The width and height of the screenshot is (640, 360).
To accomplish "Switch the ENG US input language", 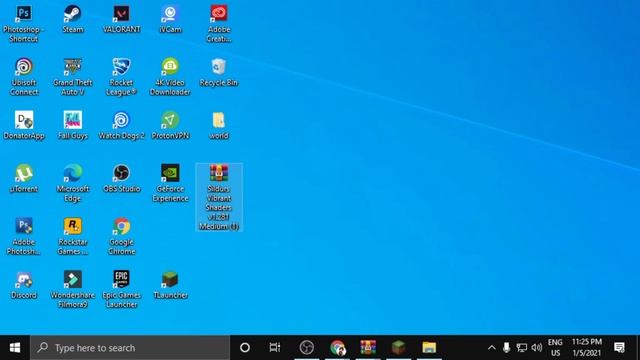I will pos(555,348).
